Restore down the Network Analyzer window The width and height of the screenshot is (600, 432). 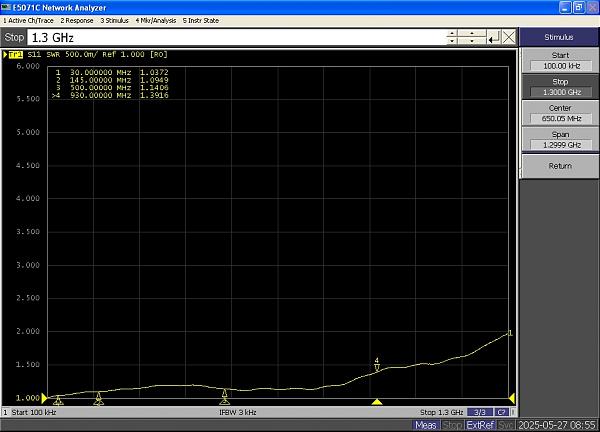click(x=579, y=7)
